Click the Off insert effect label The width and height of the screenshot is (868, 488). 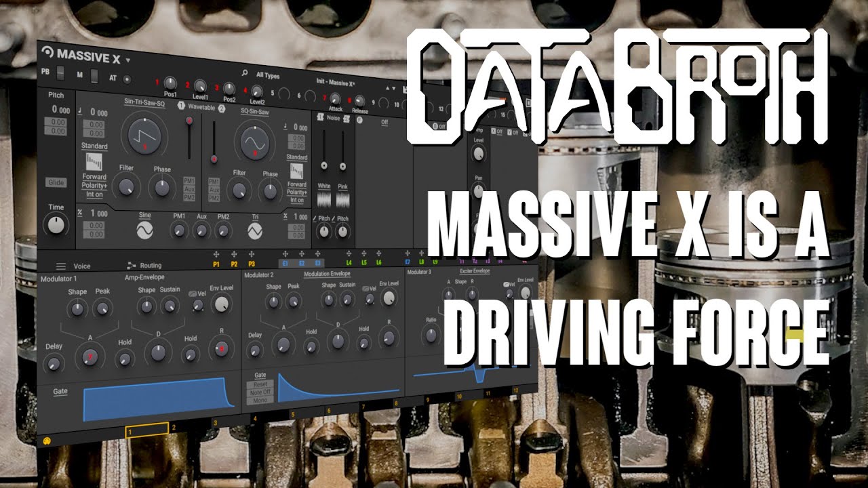point(384,123)
